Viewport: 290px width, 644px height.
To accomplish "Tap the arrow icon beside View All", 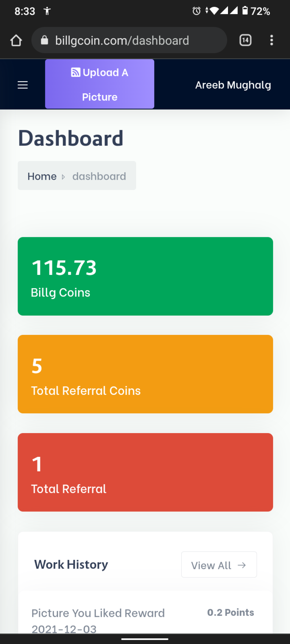I will point(242,565).
